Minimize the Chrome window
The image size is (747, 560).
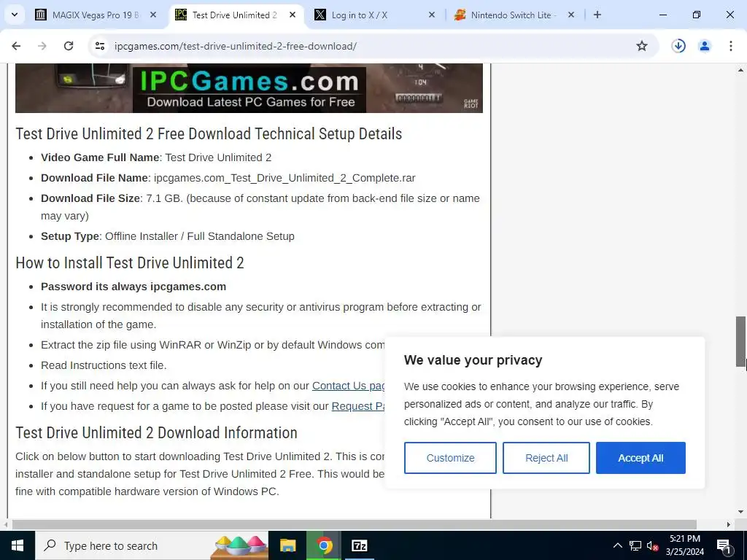click(x=662, y=15)
